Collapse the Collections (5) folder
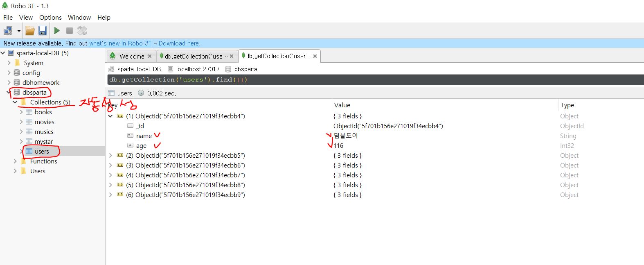The width and height of the screenshot is (644, 265). (15, 102)
